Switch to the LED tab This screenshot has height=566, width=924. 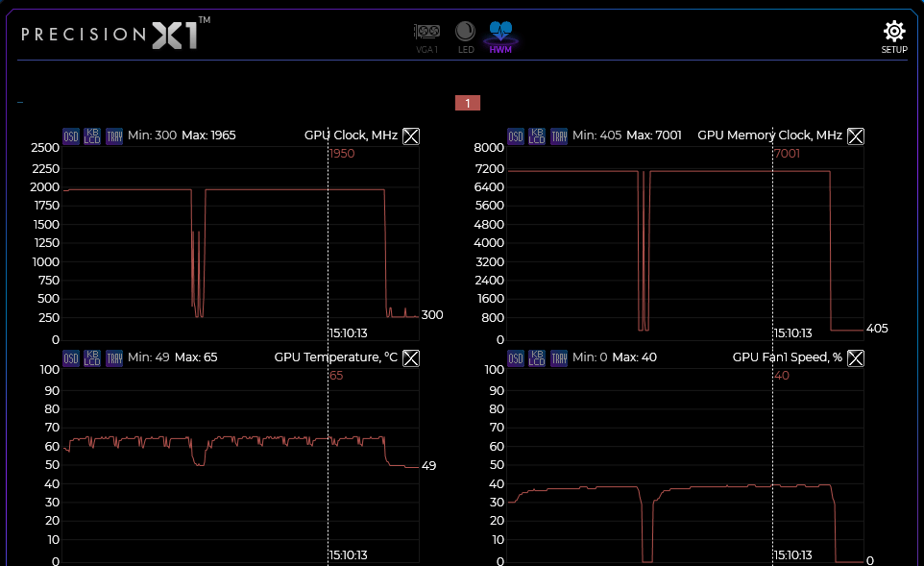[x=466, y=38]
